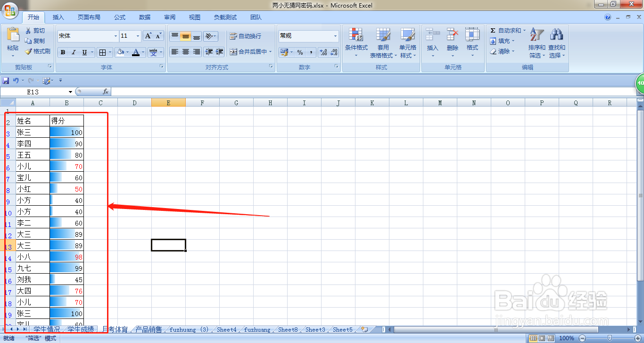Open Cell Styles (单元格样式)
Image resolution: width=644 pixels, height=343 pixels.
[407, 43]
